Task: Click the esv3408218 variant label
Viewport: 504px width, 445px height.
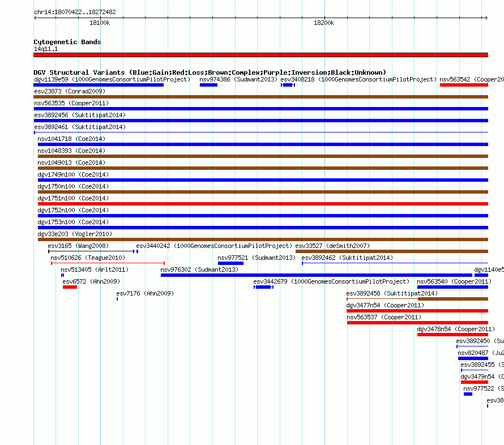Action: coord(358,79)
